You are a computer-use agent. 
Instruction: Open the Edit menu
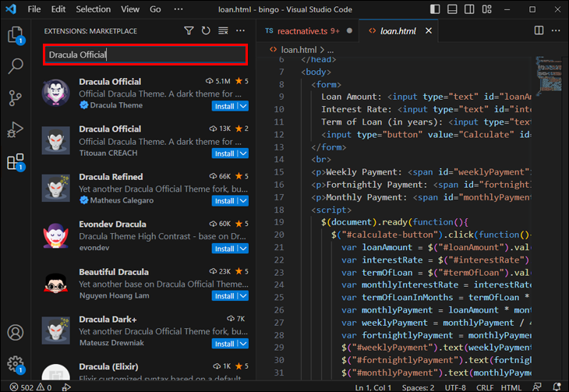coord(58,9)
